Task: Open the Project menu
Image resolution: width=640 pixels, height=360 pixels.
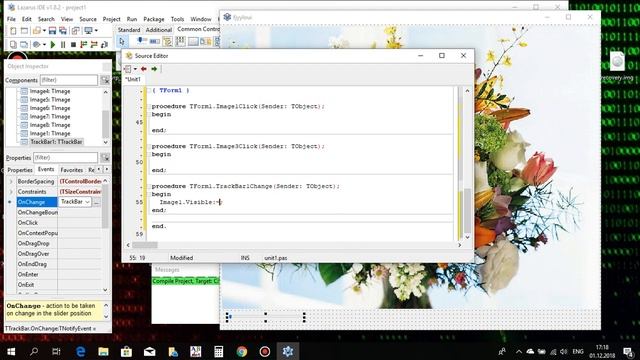Action: [111, 19]
